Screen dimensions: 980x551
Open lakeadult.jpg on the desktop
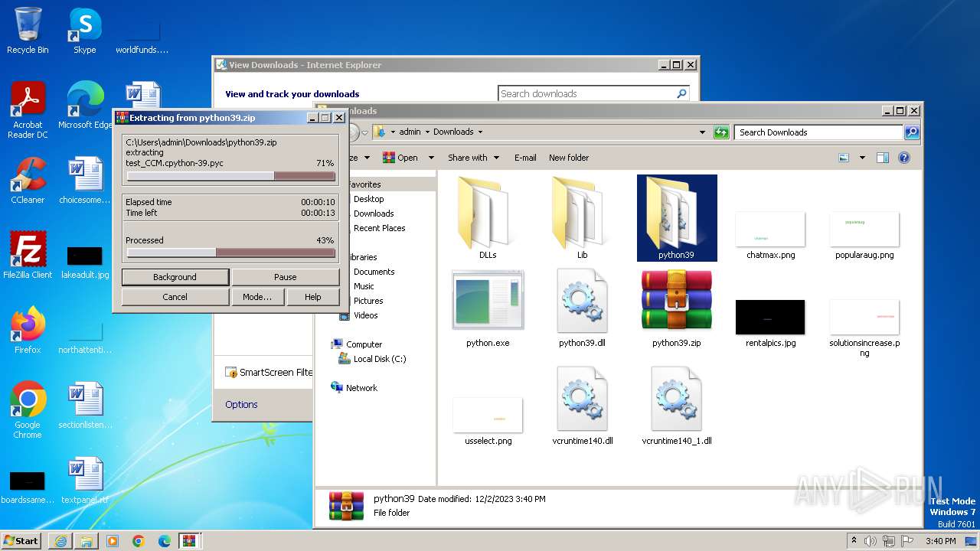(x=85, y=261)
